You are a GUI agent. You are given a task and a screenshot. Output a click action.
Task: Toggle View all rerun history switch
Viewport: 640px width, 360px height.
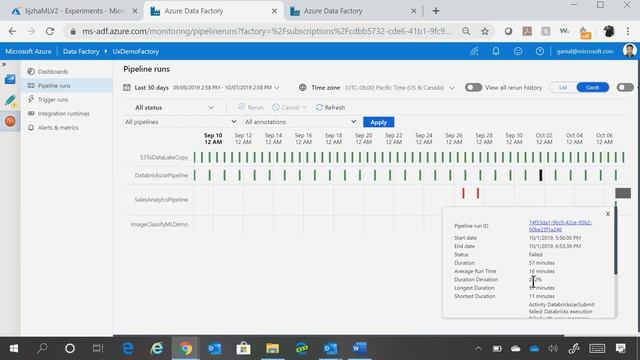[x=473, y=87]
